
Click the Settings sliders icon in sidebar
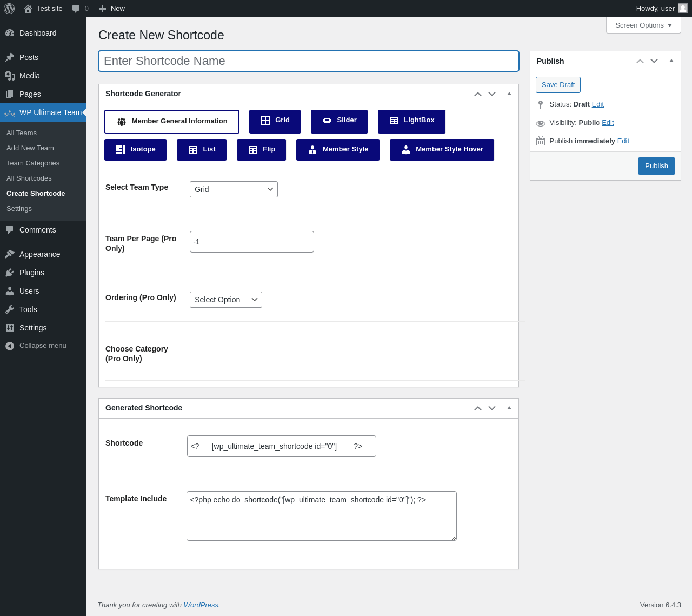(x=10, y=328)
